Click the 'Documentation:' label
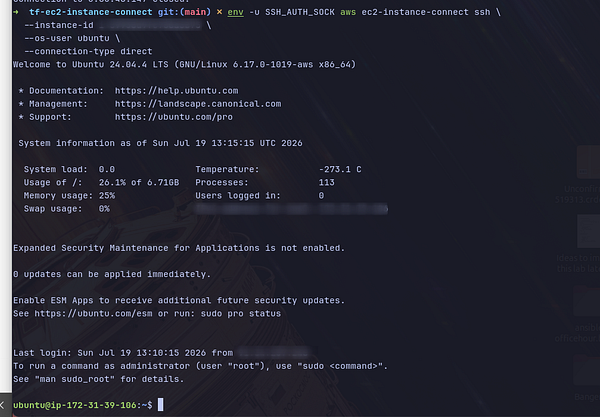Viewport: 600px width, 417px height. click(x=66, y=91)
